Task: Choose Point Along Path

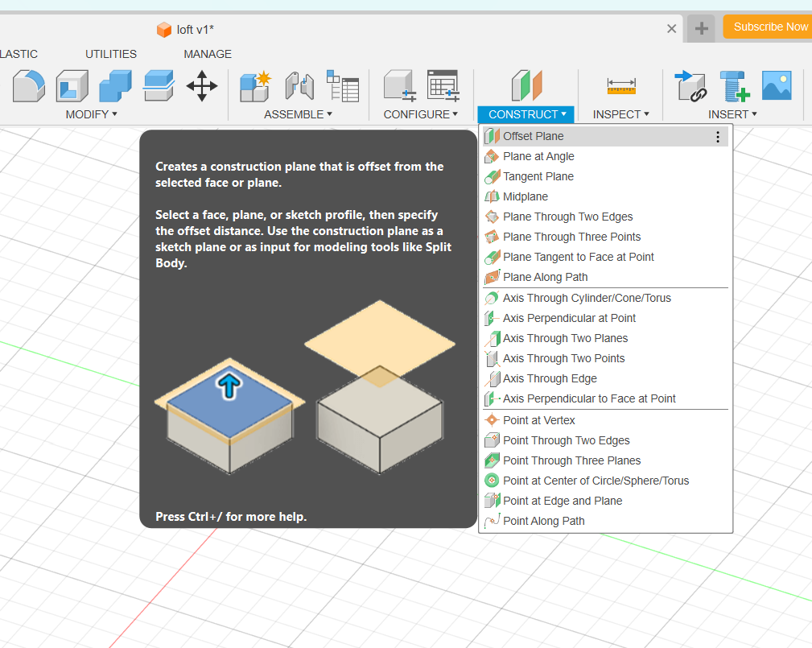Action: point(605,521)
